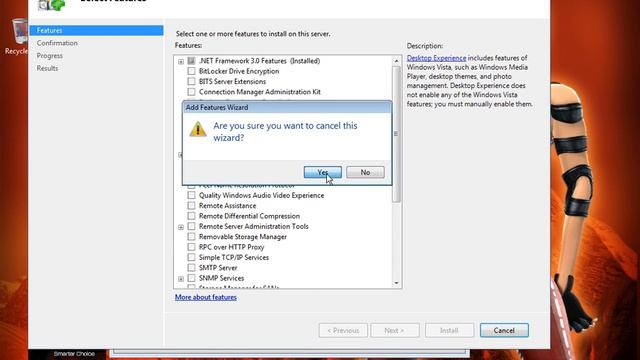
Task: Expand .NET Framework 3.0 Features node
Action: click(181, 62)
